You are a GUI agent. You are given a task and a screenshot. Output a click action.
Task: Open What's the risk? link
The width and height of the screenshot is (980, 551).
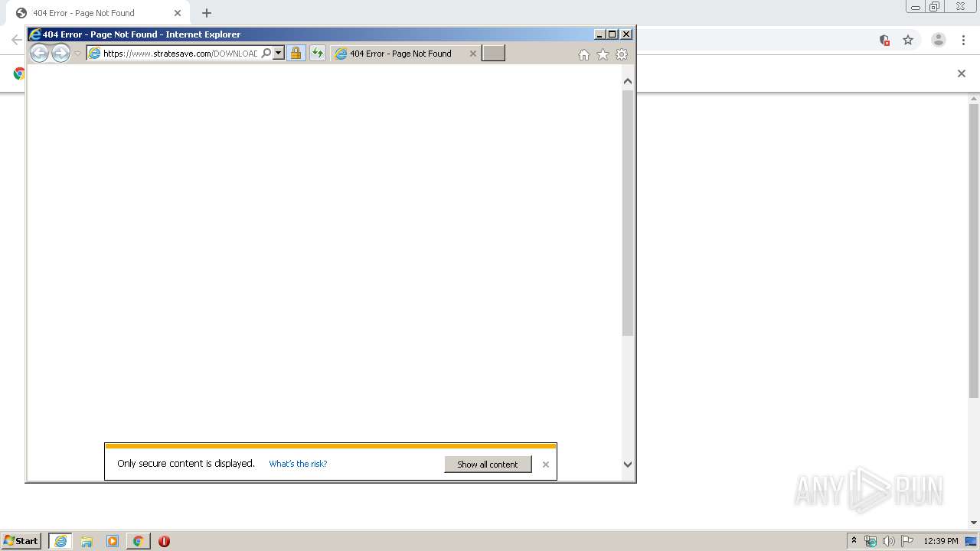click(x=298, y=464)
